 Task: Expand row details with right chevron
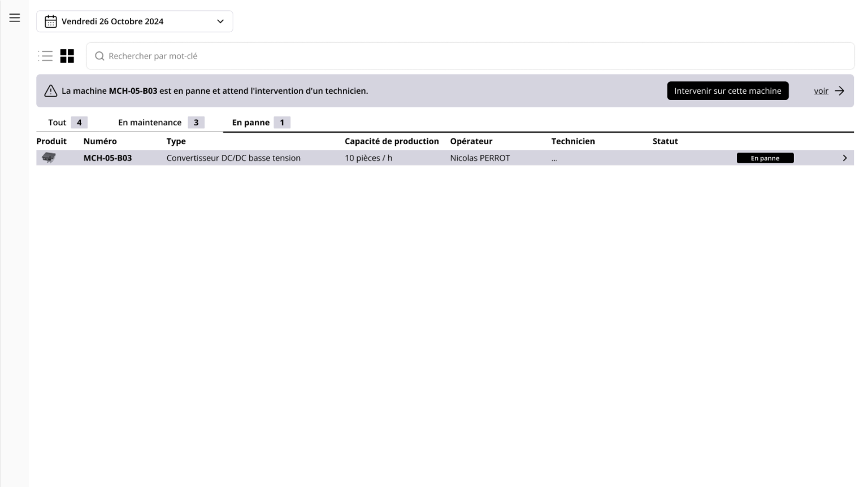(845, 158)
